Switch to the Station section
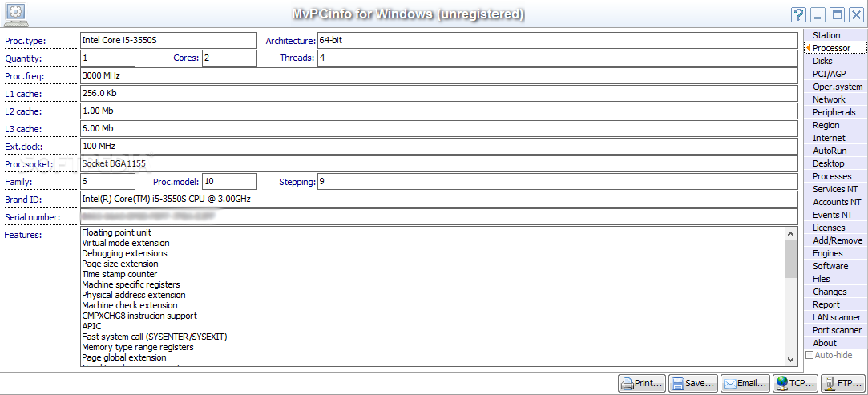Image resolution: width=868 pixels, height=395 pixels. tap(835, 35)
